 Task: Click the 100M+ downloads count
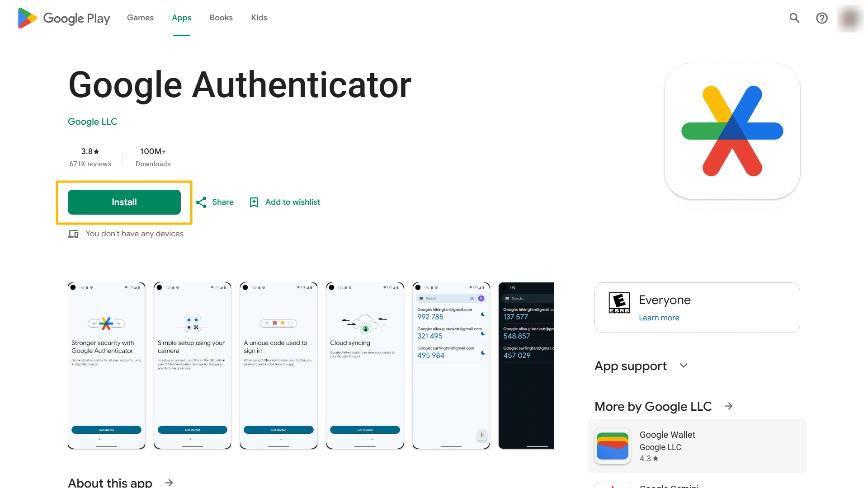coord(153,151)
